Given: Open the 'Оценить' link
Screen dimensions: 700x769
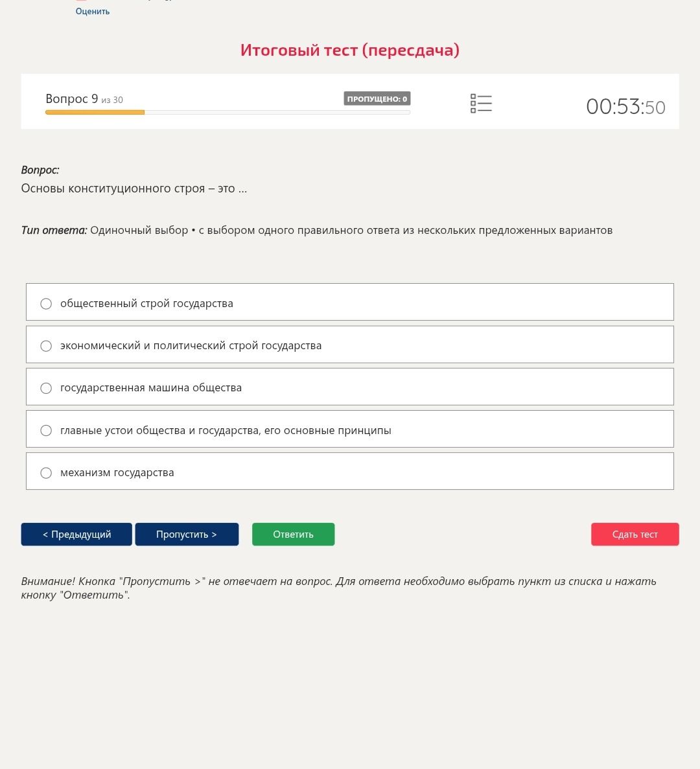Looking at the screenshot, I should pyautogui.click(x=93, y=11).
